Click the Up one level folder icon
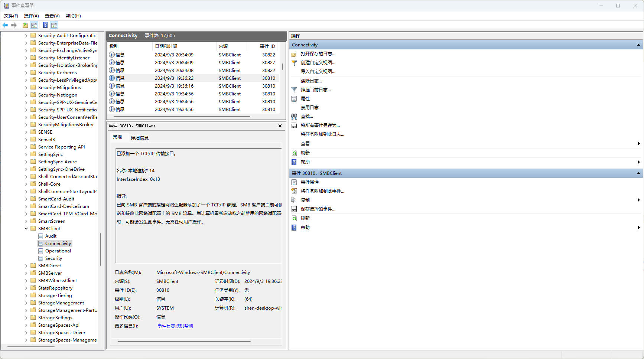 (25, 25)
